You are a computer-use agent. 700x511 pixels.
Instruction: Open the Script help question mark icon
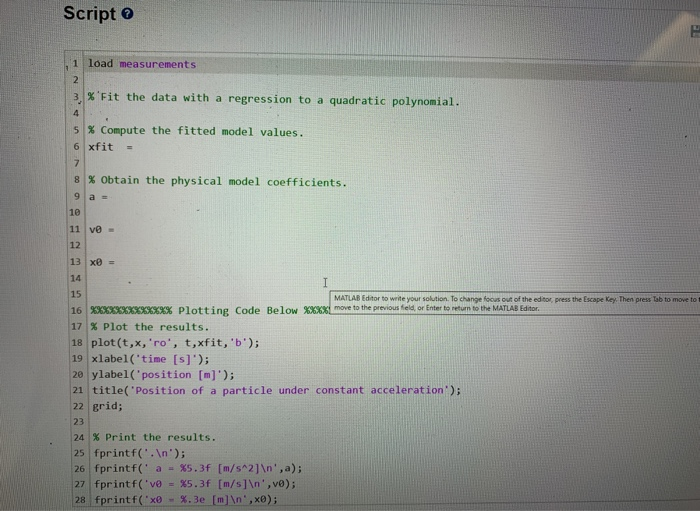[x=128, y=14]
